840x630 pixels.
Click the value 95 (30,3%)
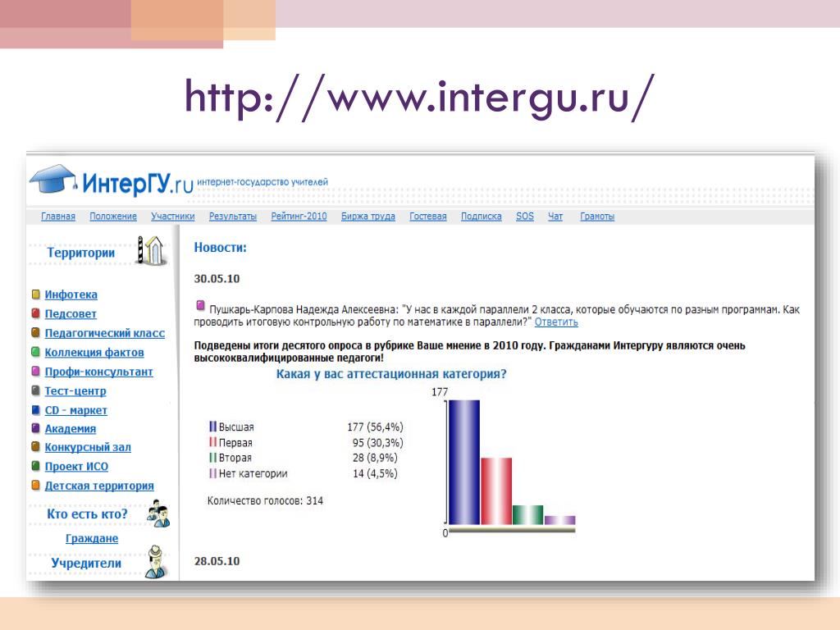pyautogui.click(x=377, y=442)
